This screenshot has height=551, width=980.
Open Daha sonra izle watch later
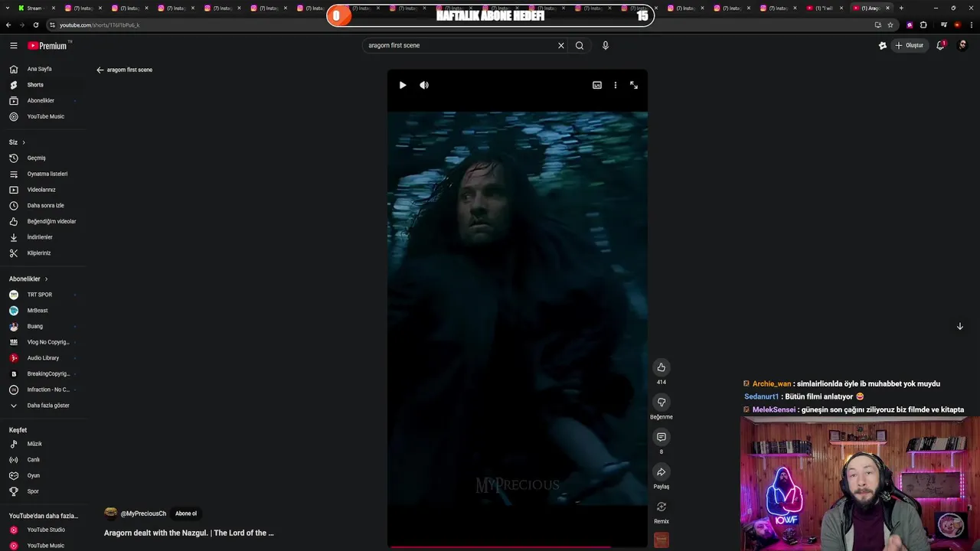(41, 205)
